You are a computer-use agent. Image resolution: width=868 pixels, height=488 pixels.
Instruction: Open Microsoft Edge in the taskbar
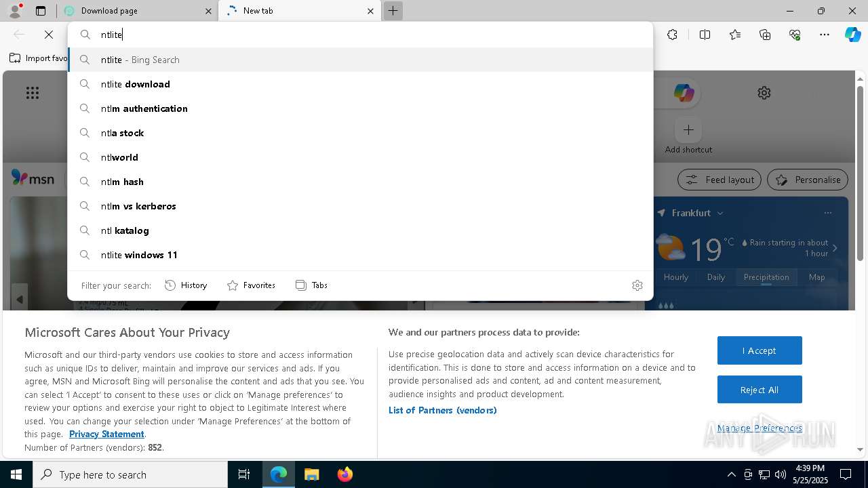pyautogui.click(x=279, y=474)
